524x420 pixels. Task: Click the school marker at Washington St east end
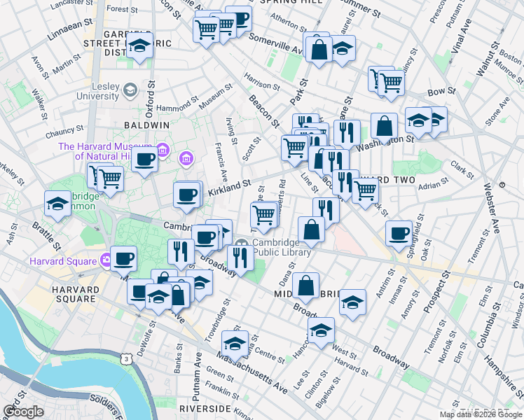coord(419,122)
